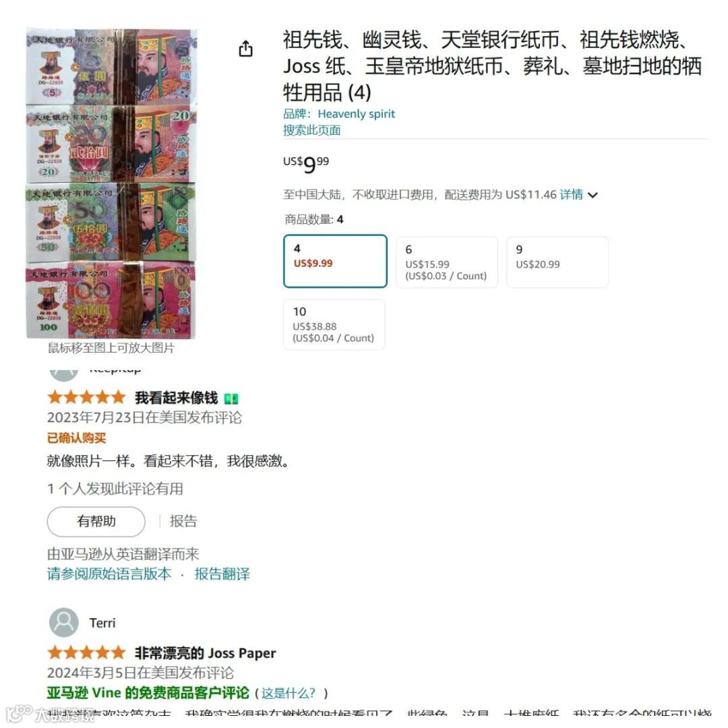728x728 pixels.
Task: Click the green money emoji in review title
Action: (x=231, y=399)
